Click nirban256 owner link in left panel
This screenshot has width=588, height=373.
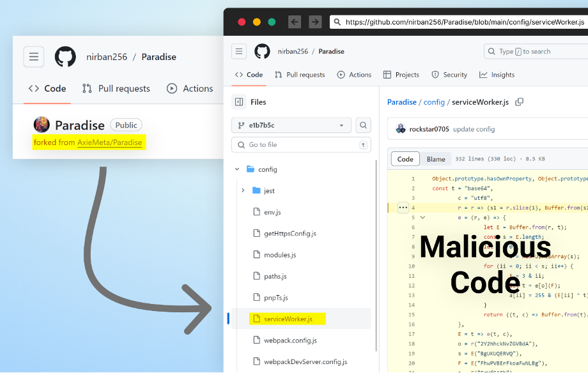[107, 57]
